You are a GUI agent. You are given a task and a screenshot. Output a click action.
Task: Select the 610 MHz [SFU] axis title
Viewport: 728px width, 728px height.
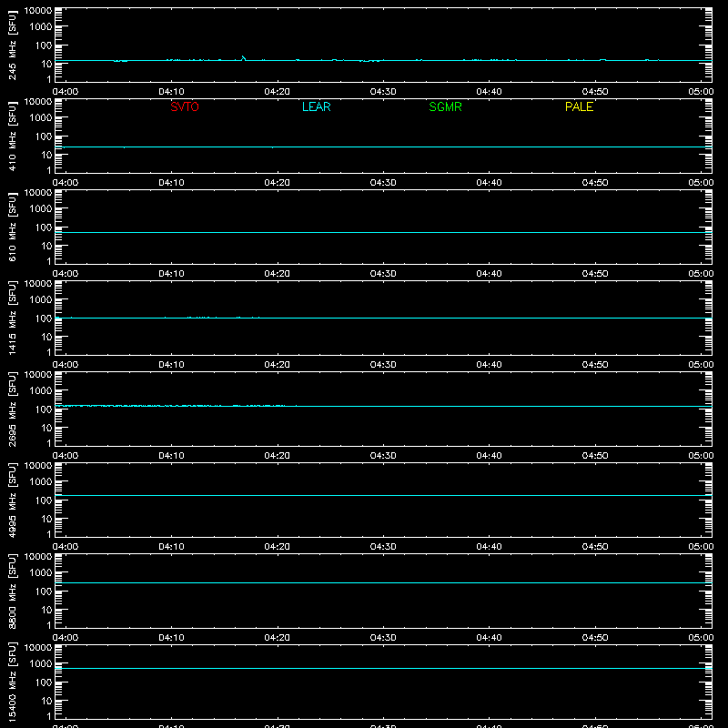tap(12, 227)
